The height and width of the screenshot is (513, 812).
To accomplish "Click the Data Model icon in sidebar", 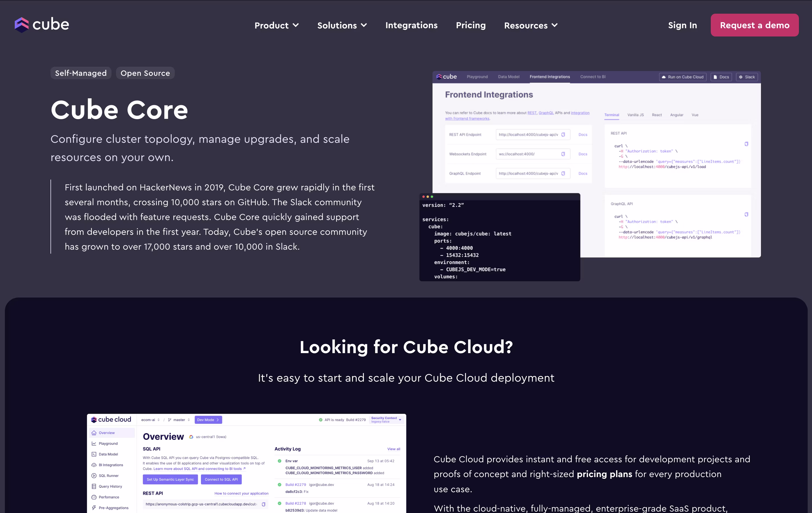I will point(94,454).
